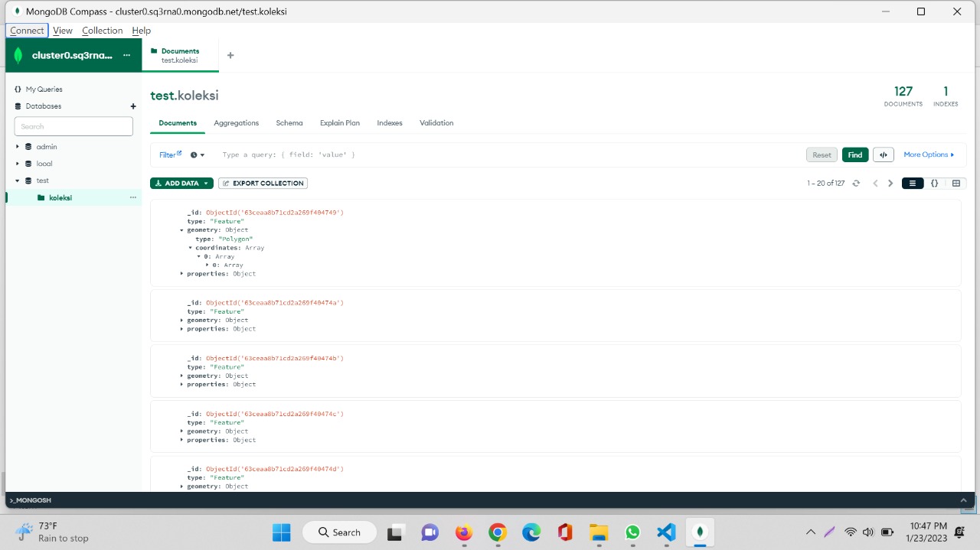Open query history clock dropdown

pos(198,155)
